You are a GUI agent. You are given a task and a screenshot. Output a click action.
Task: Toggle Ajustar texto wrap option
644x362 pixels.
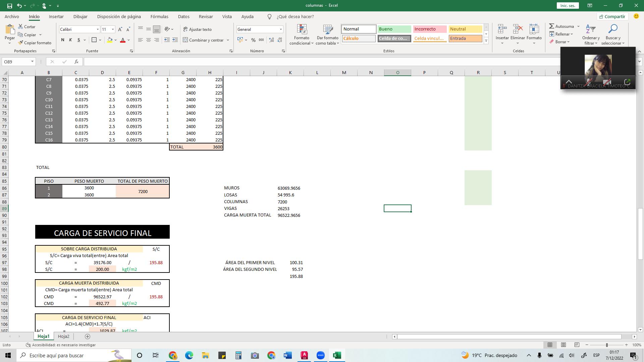click(197, 29)
